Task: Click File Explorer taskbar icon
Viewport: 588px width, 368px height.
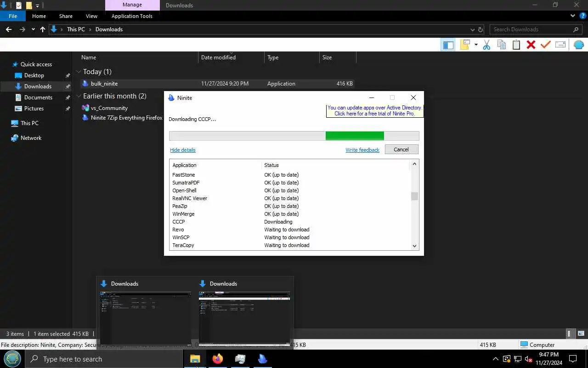Action: [195, 359]
